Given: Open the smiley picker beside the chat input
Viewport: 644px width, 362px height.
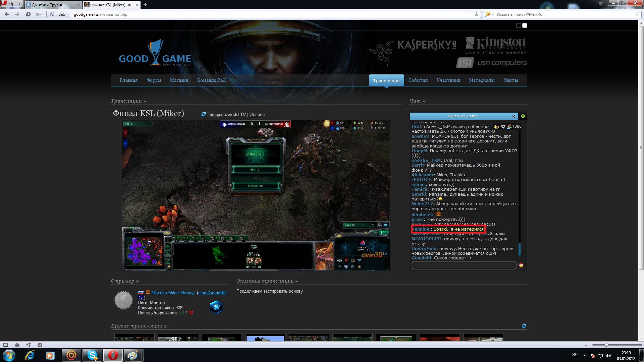Looking at the screenshot, I should [x=521, y=265].
